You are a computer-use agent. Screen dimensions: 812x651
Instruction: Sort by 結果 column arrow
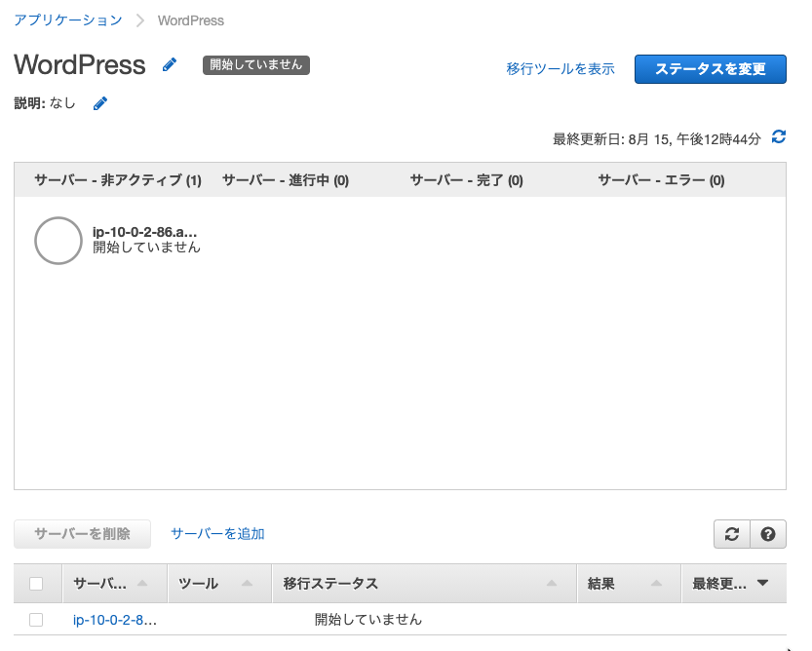click(x=656, y=583)
